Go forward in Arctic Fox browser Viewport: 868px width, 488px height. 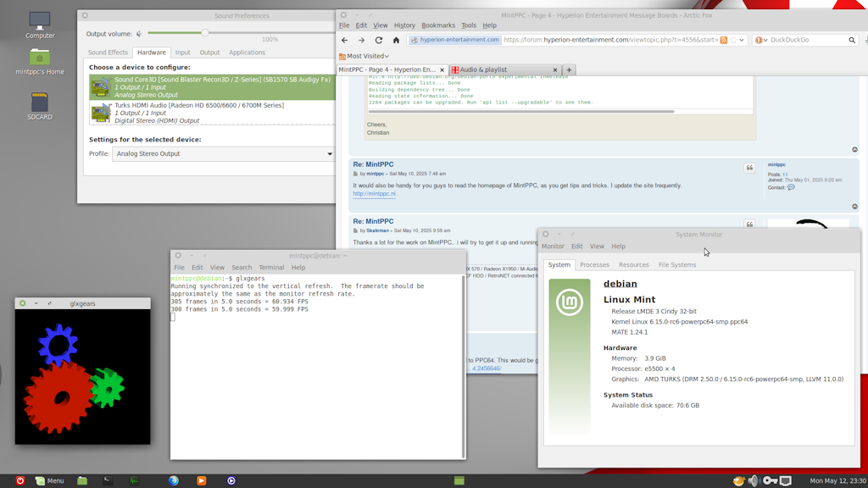point(361,40)
